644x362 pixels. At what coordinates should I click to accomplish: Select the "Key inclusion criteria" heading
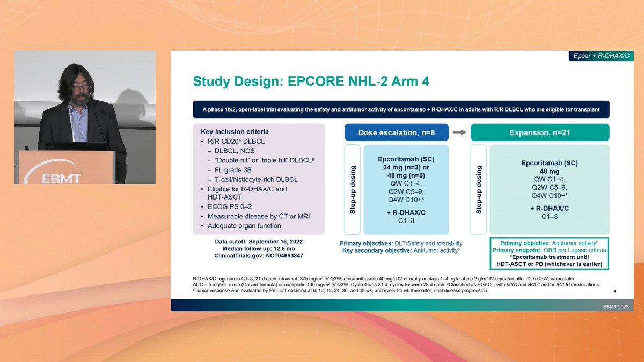pyautogui.click(x=235, y=131)
